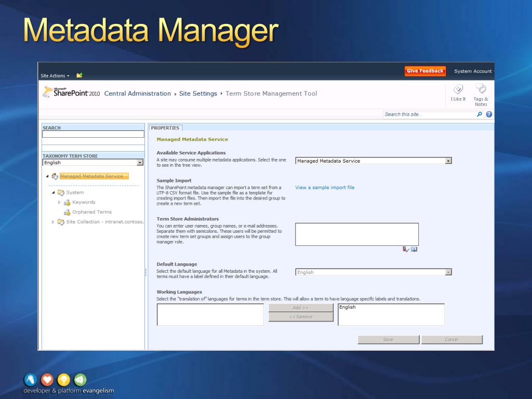Open the System Account menu
The image size is (532, 399).
473,71
